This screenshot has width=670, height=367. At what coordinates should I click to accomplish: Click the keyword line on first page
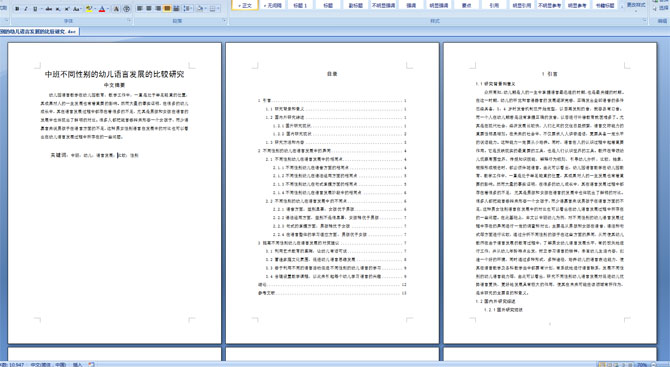tap(94, 156)
